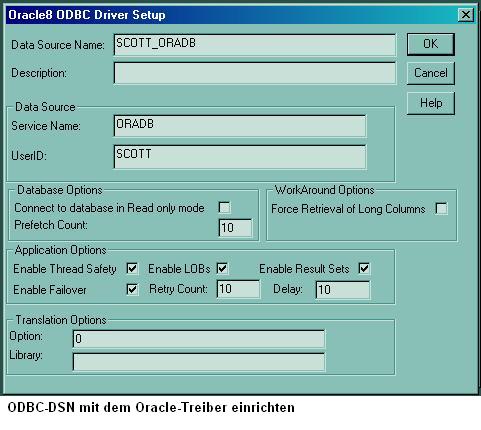Uncheck Enable Thread Safety
This screenshot has width=481, height=430.
click(132, 268)
